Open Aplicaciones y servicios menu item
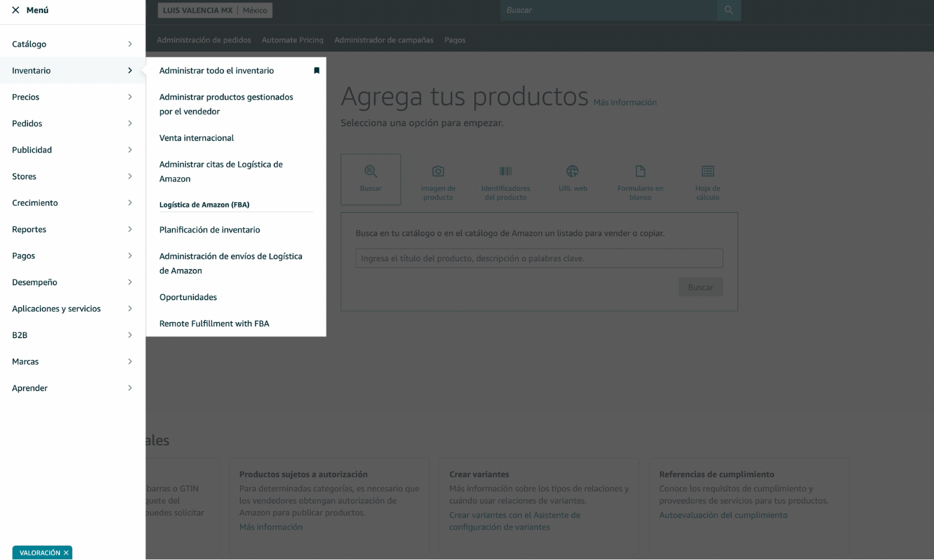The image size is (934, 560). (73, 309)
